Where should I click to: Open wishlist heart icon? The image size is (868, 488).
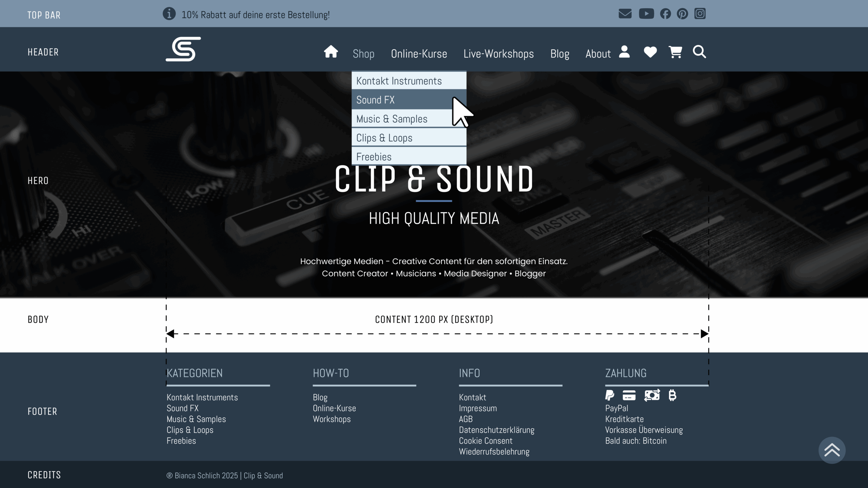650,52
